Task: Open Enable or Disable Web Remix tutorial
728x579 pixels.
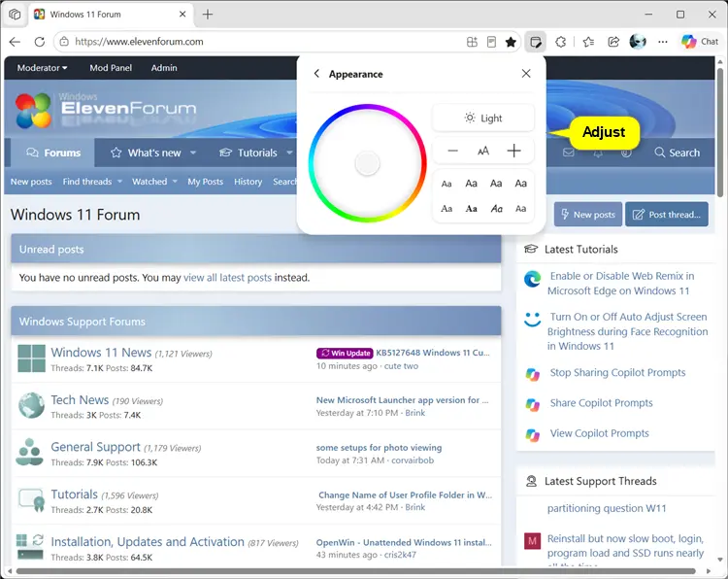Action: pos(621,283)
